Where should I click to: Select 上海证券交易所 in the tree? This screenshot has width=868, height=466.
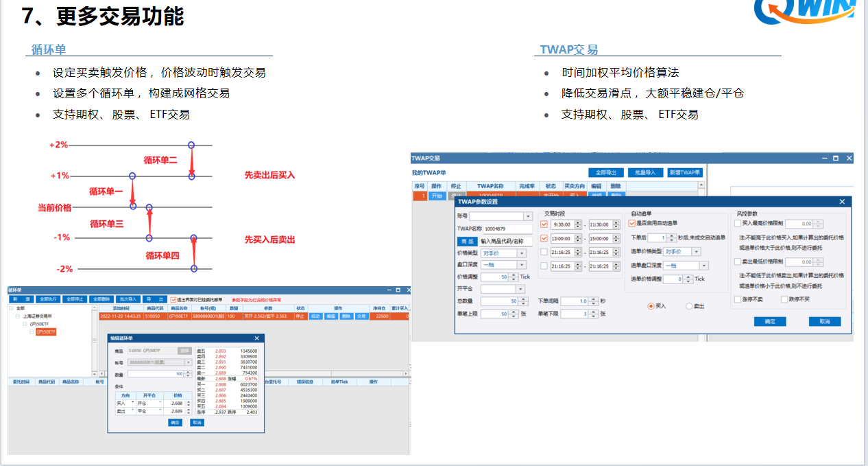pos(38,317)
